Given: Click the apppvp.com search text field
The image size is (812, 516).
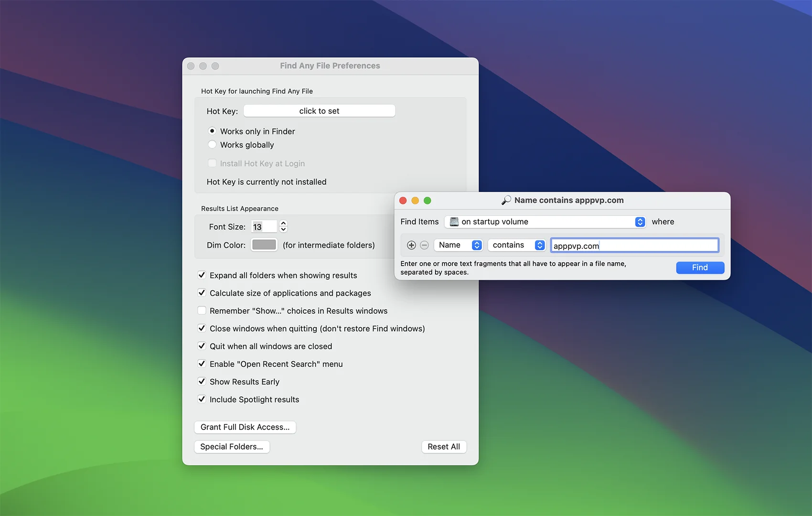Looking at the screenshot, I should (x=634, y=246).
